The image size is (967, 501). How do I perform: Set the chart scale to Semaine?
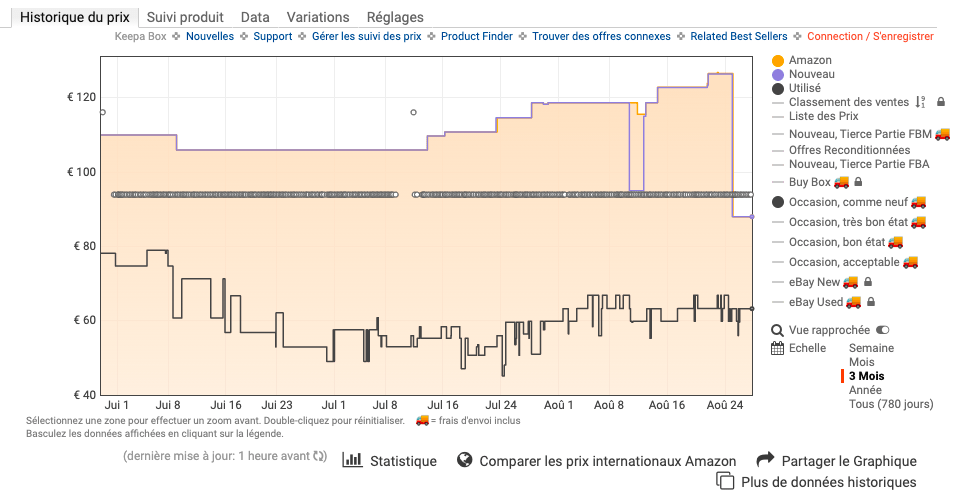point(871,348)
